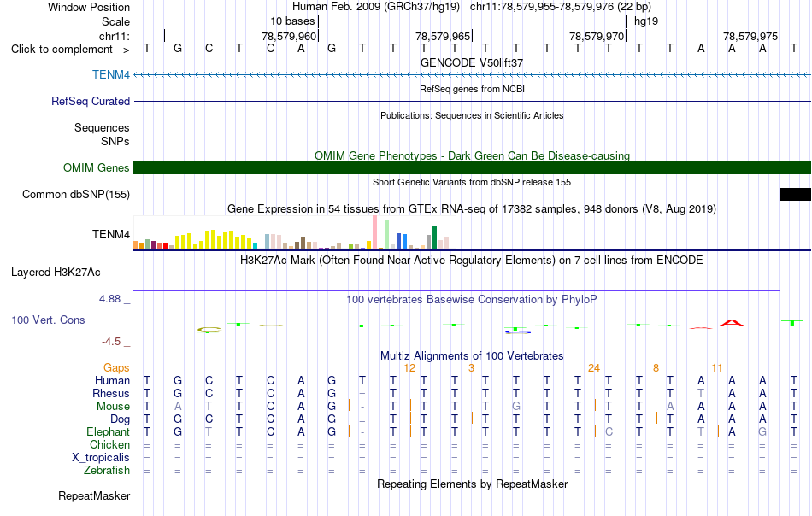The image size is (812, 516).
Task: Click the RefSeq Curated track label
Action: pos(91,101)
